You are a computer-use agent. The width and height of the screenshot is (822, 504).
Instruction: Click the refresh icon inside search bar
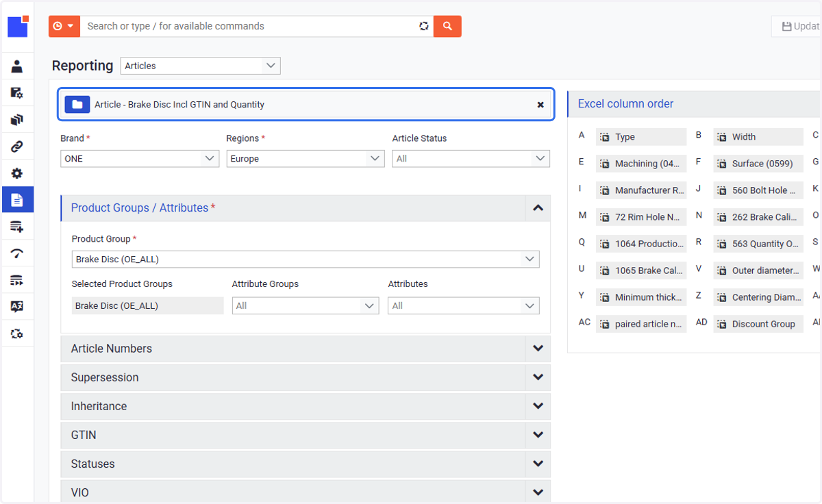[x=424, y=26]
